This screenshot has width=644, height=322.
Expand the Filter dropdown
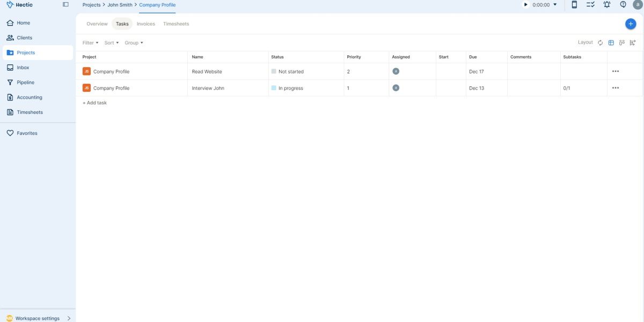pyautogui.click(x=90, y=43)
